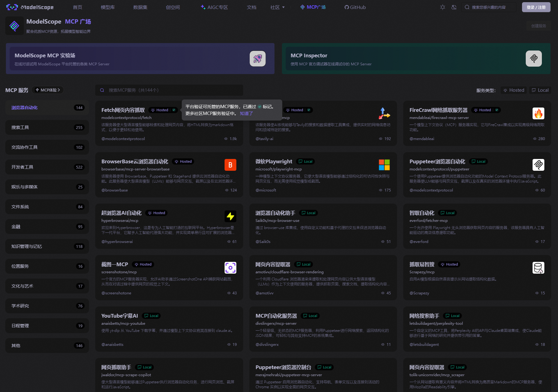Viewport: 558px width, 392px height.
Task: Open the 网页内容提取器 amotivv card
Action: (x=323, y=278)
